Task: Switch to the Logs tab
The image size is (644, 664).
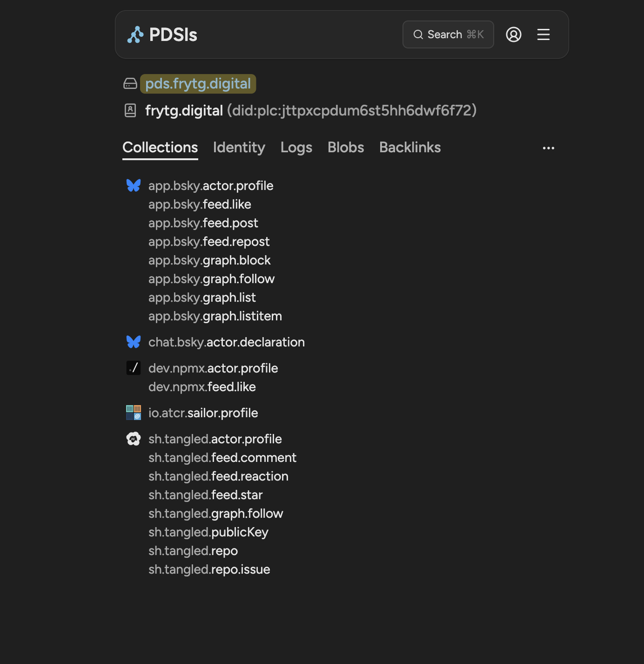Action: coord(296,148)
